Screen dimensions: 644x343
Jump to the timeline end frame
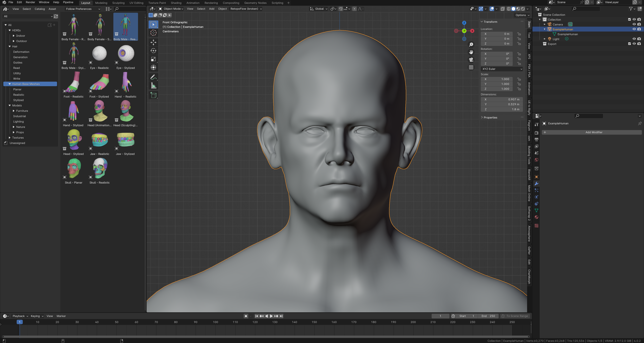tap(281, 316)
